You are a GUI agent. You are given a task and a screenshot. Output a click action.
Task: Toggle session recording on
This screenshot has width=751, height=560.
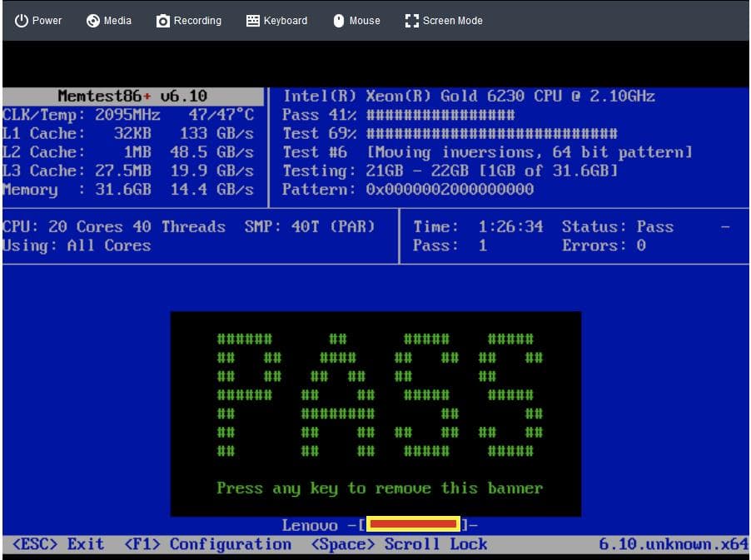(188, 20)
